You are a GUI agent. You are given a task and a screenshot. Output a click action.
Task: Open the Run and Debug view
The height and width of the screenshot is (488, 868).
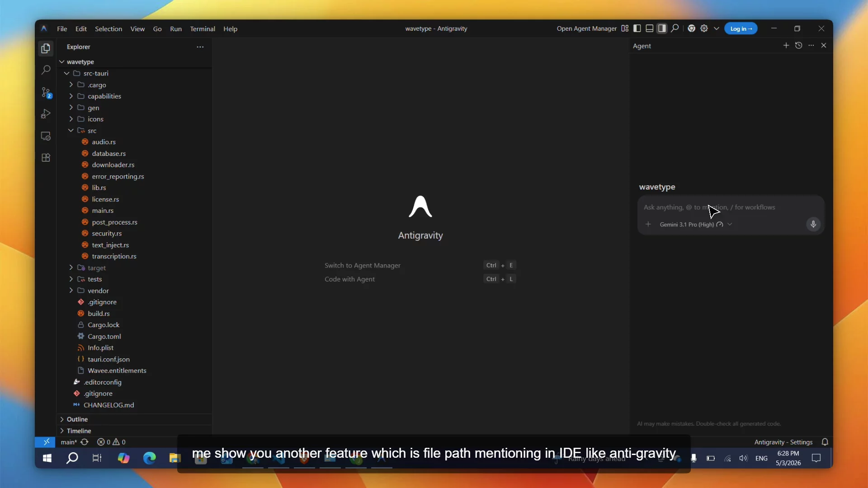[46, 114]
